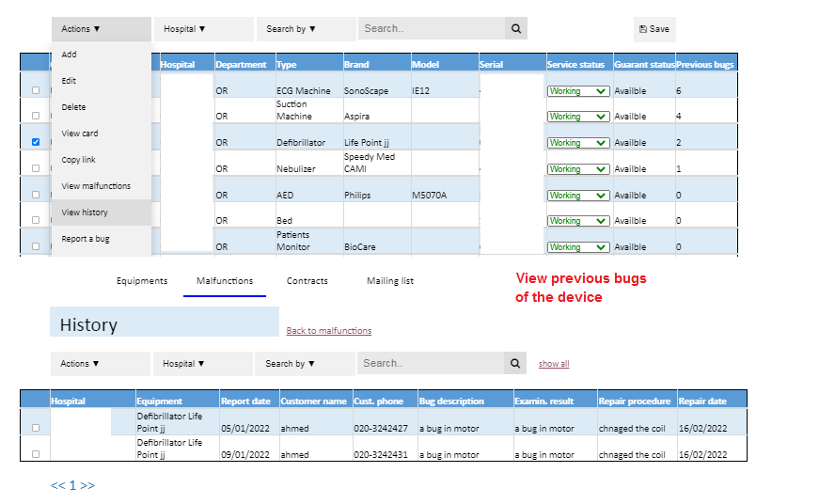Click the History search magnifier icon
The image size is (819, 504).
[x=515, y=364]
